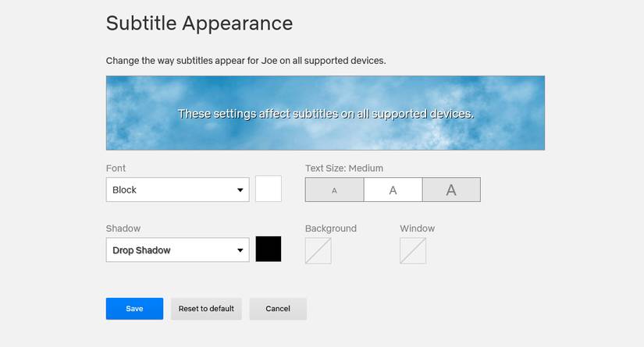The width and height of the screenshot is (644, 347).
Task: Open the Font dropdown showing Block
Action: 177,189
